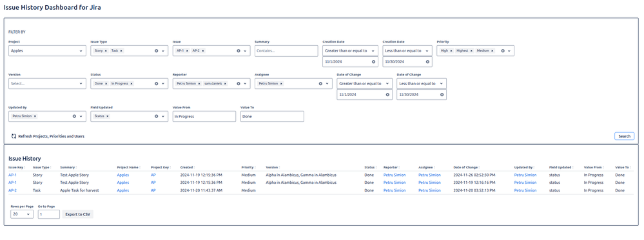The height and width of the screenshot is (240, 644).
Task: Remove the Status chip from Field Updated
Action: click(107, 116)
